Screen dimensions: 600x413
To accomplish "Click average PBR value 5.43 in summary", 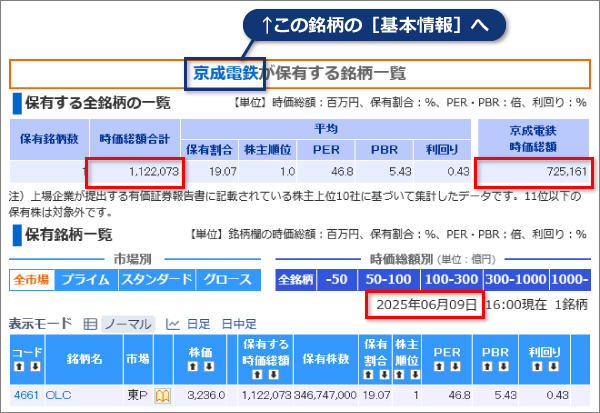I will (400, 171).
